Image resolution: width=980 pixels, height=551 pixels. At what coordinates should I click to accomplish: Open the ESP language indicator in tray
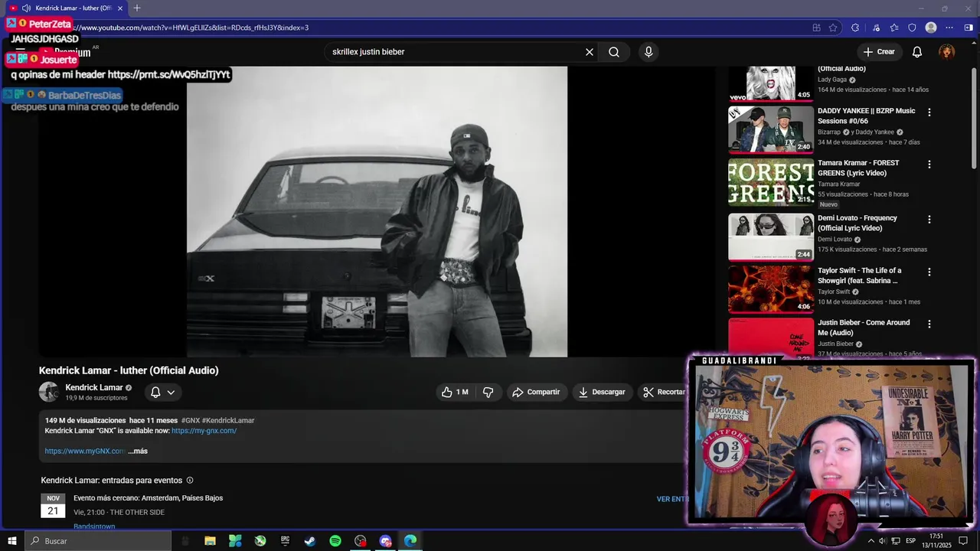[x=910, y=541]
